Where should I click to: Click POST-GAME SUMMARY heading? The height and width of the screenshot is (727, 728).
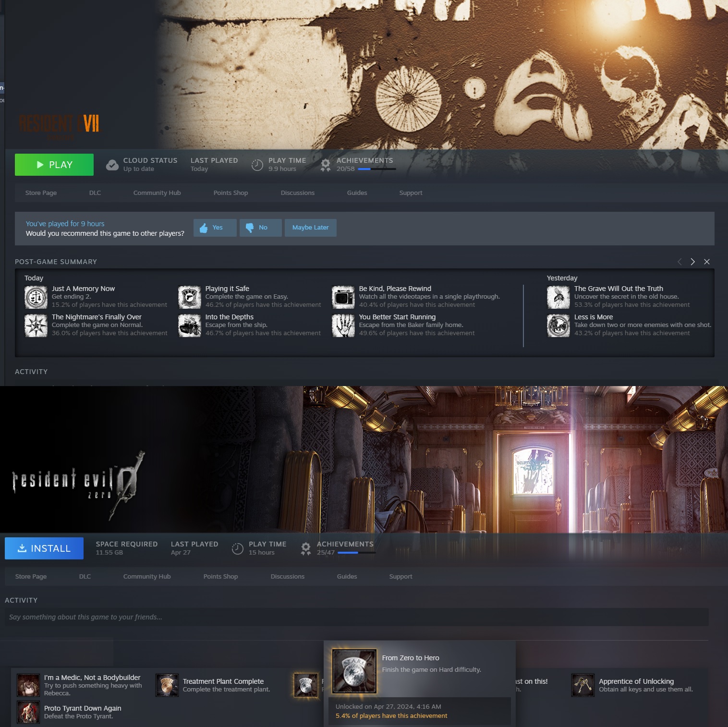[x=56, y=262]
